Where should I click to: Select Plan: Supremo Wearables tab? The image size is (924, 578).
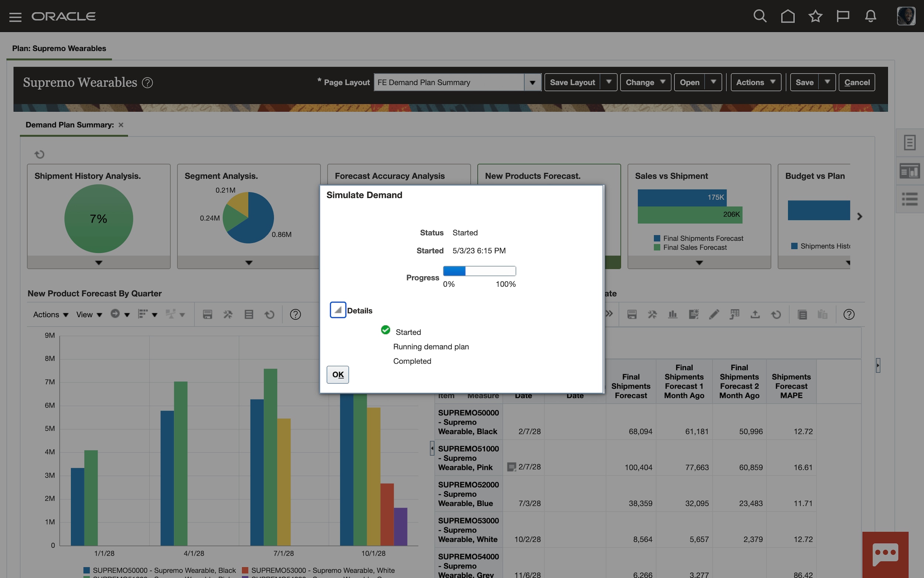[59, 48]
